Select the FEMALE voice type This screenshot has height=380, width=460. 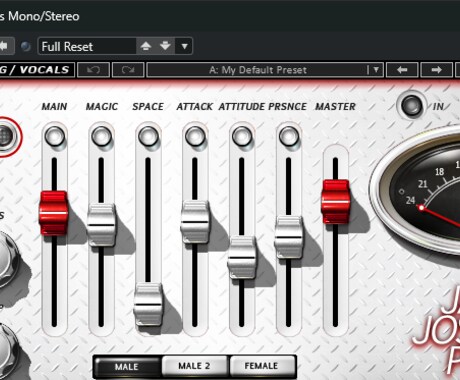click(262, 366)
